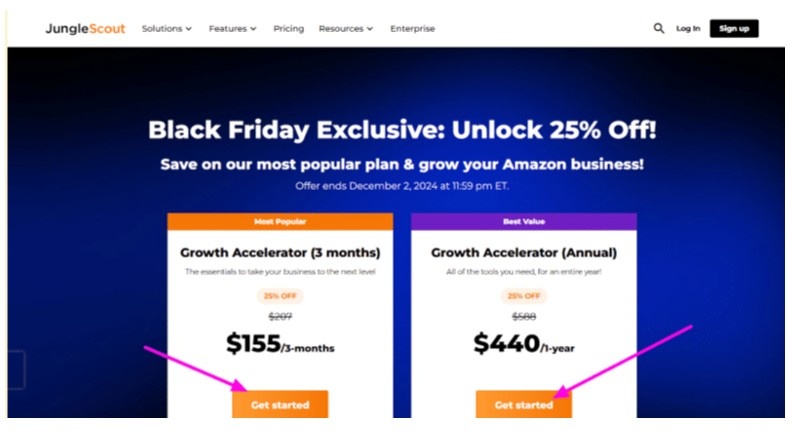Select the Growth Accelerator (Annual) title
This screenshot has height=431, width=793.
click(x=524, y=252)
